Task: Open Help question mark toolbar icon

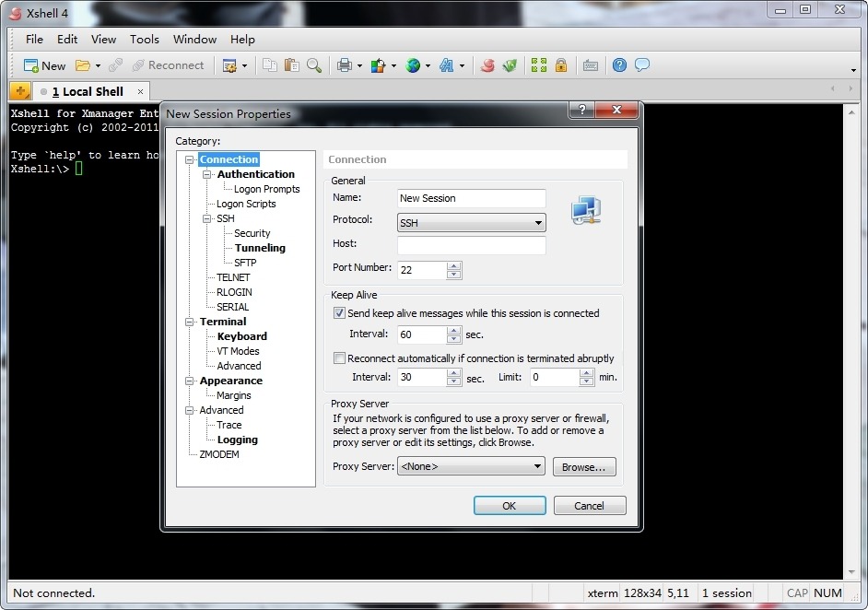Action: tap(619, 65)
